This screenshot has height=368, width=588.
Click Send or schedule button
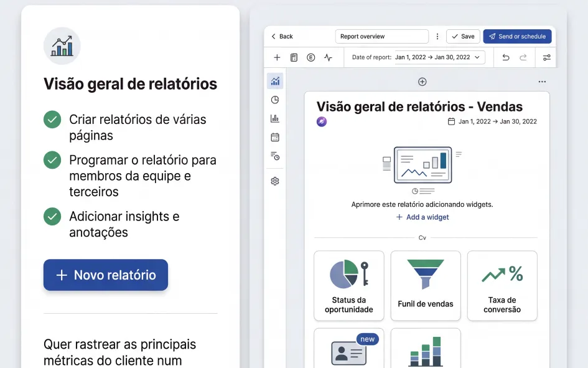[517, 36]
